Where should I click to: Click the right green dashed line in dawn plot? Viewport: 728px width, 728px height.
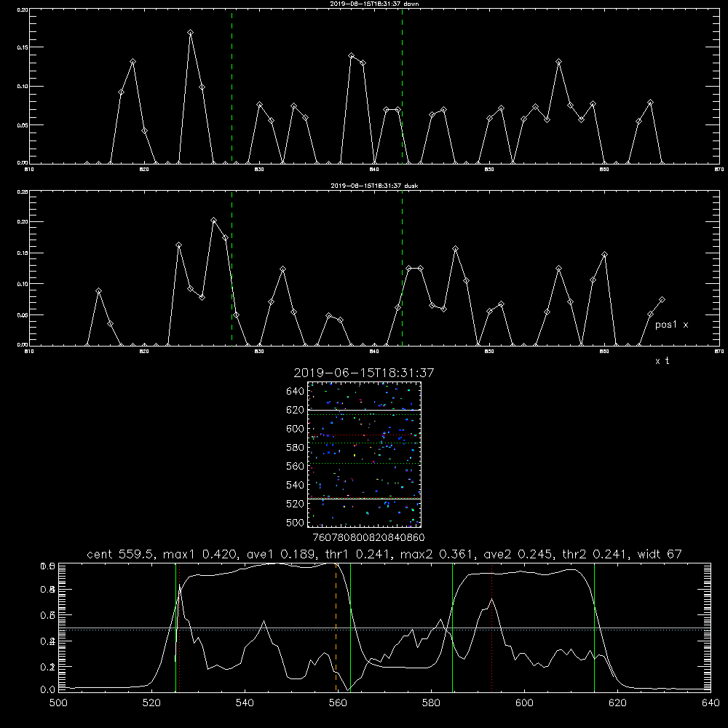click(402, 86)
